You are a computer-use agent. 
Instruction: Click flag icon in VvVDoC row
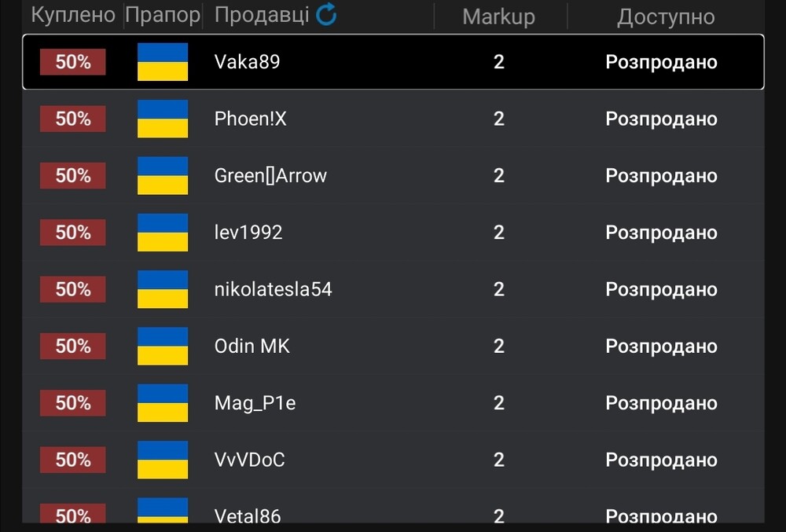163,460
